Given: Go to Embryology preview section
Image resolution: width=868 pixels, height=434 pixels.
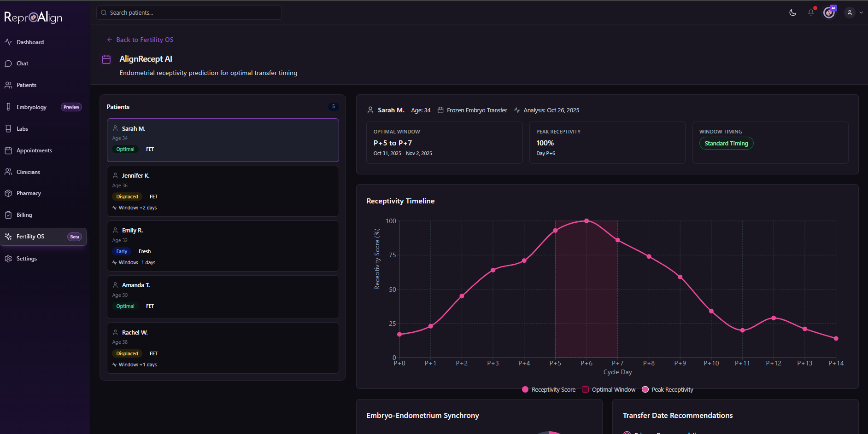Looking at the screenshot, I should pos(31,107).
